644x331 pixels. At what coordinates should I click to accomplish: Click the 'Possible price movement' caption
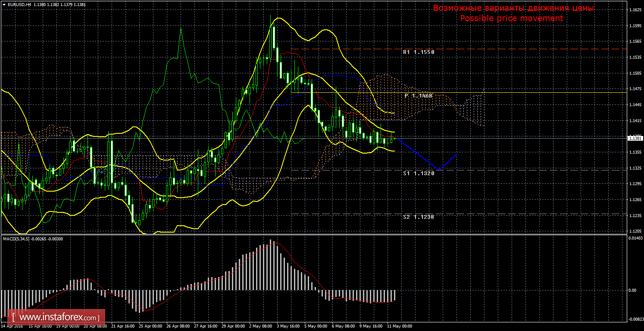click(x=511, y=18)
